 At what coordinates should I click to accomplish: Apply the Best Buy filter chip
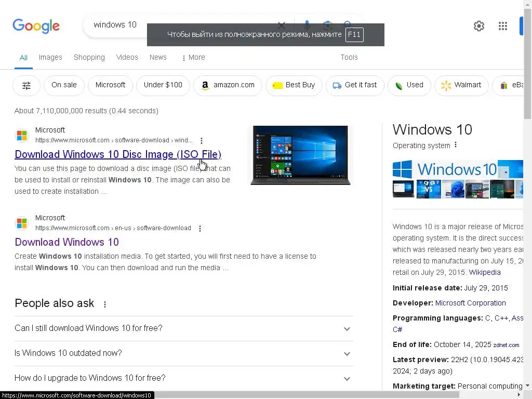coord(294,85)
